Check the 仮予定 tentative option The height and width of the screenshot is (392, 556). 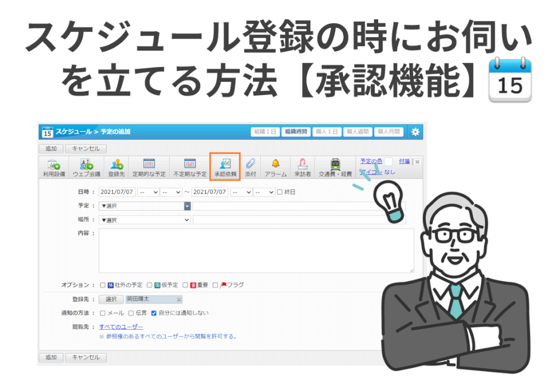150,284
